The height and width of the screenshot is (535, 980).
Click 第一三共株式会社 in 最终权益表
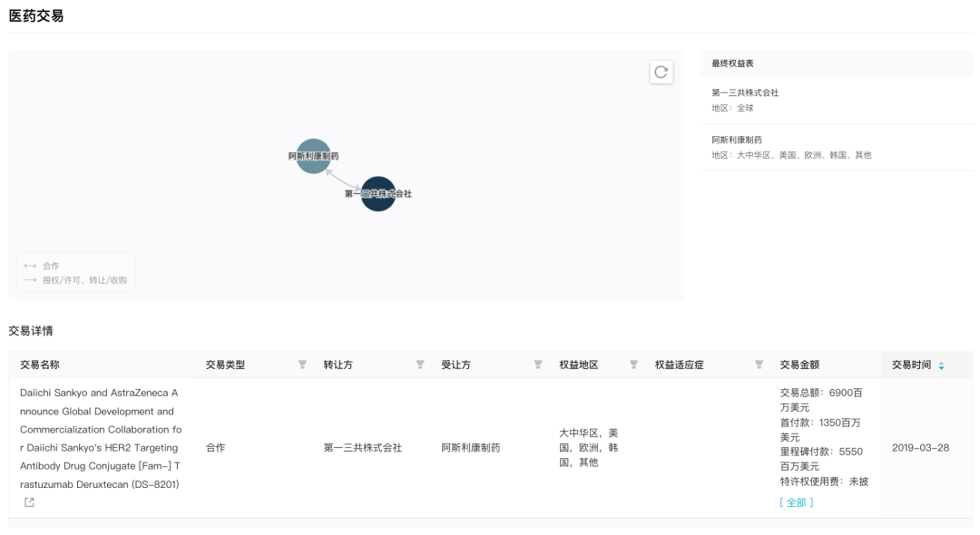[745, 92]
